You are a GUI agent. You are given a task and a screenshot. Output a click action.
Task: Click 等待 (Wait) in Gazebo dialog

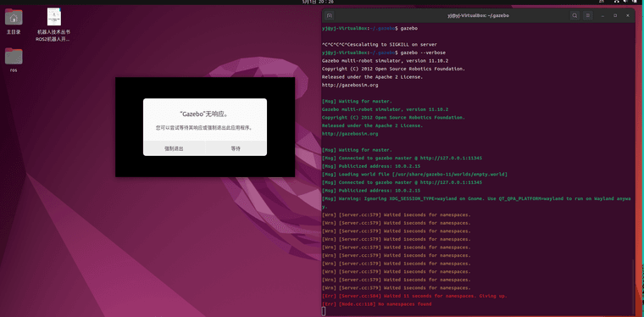click(x=236, y=148)
